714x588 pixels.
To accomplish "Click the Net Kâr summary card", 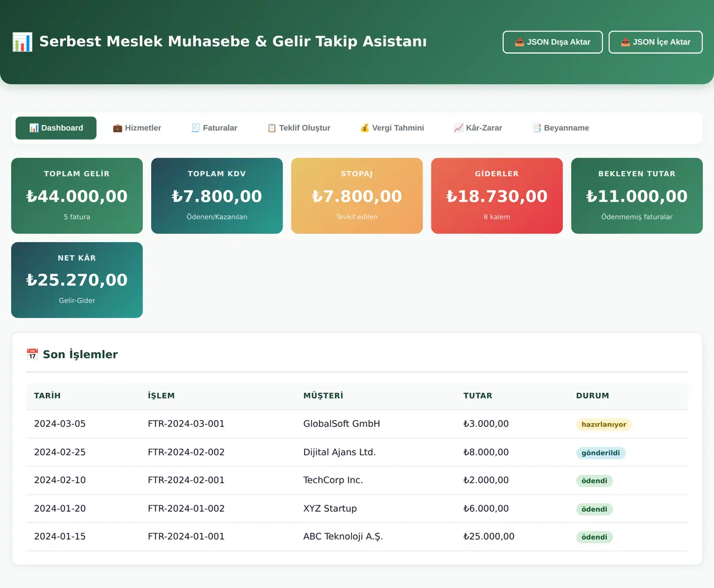I will tap(77, 280).
